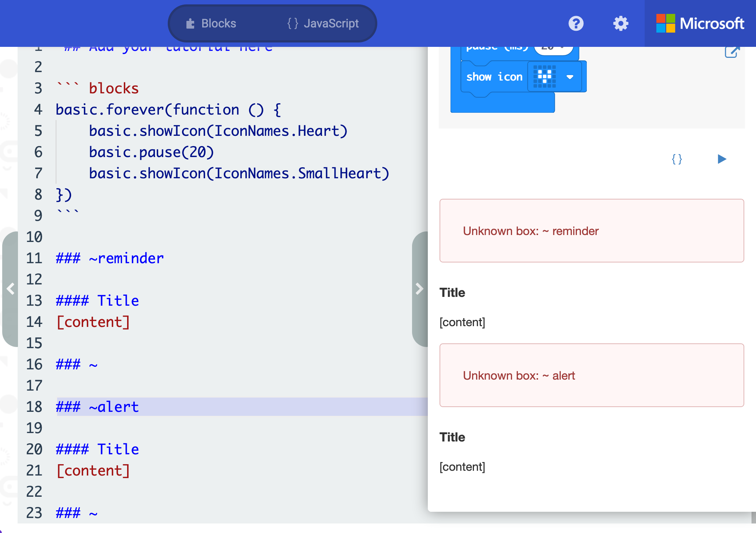Click the 'show icon' block label
Viewport: 756px width, 533px height.
[494, 77]
